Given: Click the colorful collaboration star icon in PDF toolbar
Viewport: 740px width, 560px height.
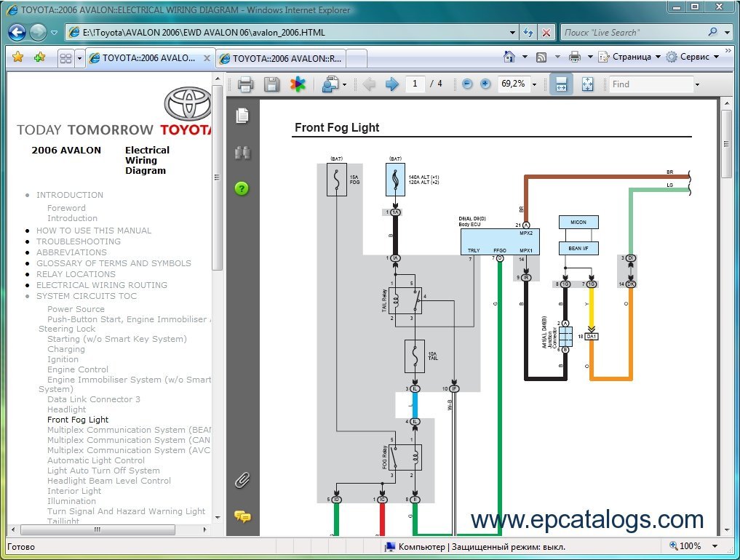Looking at the screenshot, I should click(298, 84).
